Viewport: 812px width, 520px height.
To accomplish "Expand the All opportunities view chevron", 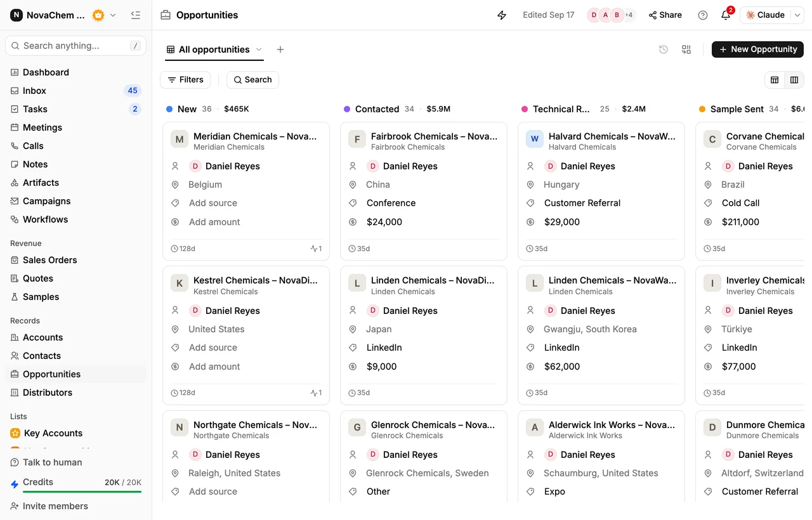I will (x=259, y=49).
